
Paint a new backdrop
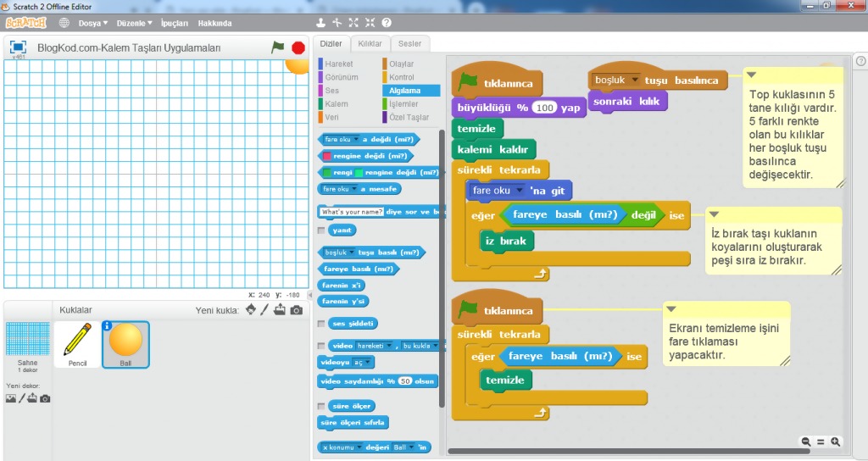(x=22, y=398)
